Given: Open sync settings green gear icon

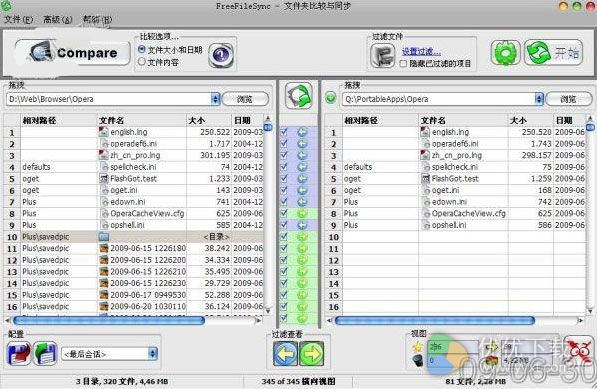Looking at the screenshot, I should point(505,53).
